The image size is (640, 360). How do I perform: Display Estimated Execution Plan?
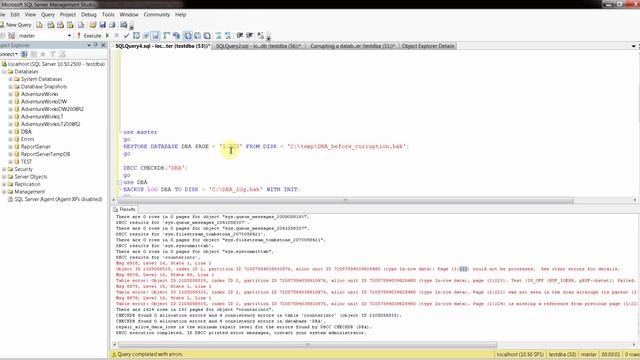click(x=136, y=36)
